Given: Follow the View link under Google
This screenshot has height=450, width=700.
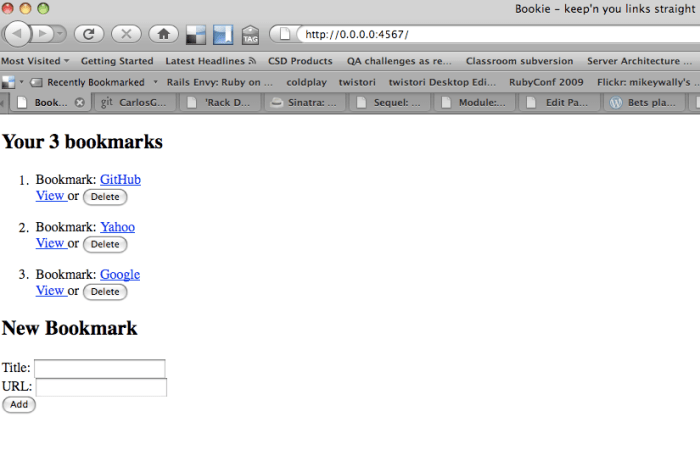Looking at the screenshot, I should [x=50, y=290].
